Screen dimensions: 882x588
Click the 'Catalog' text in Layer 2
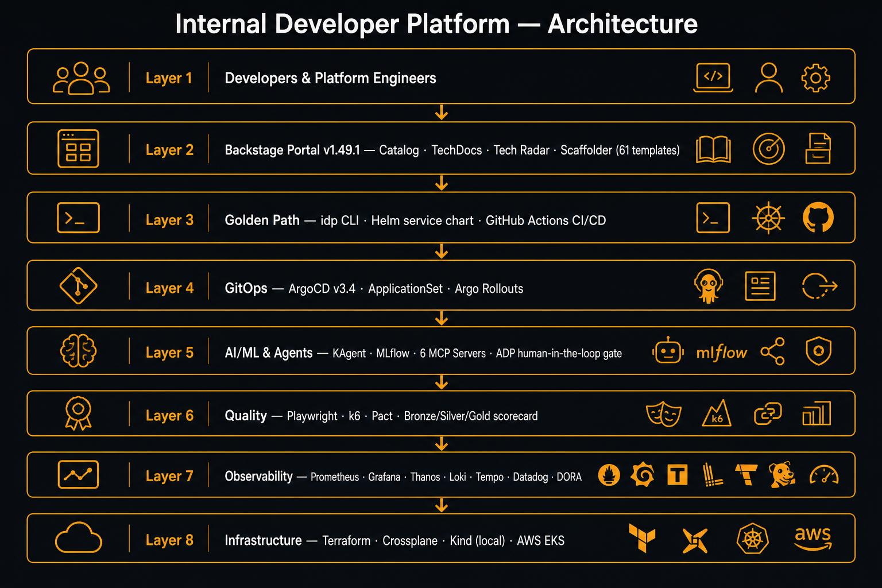click(x=399, y=150)
